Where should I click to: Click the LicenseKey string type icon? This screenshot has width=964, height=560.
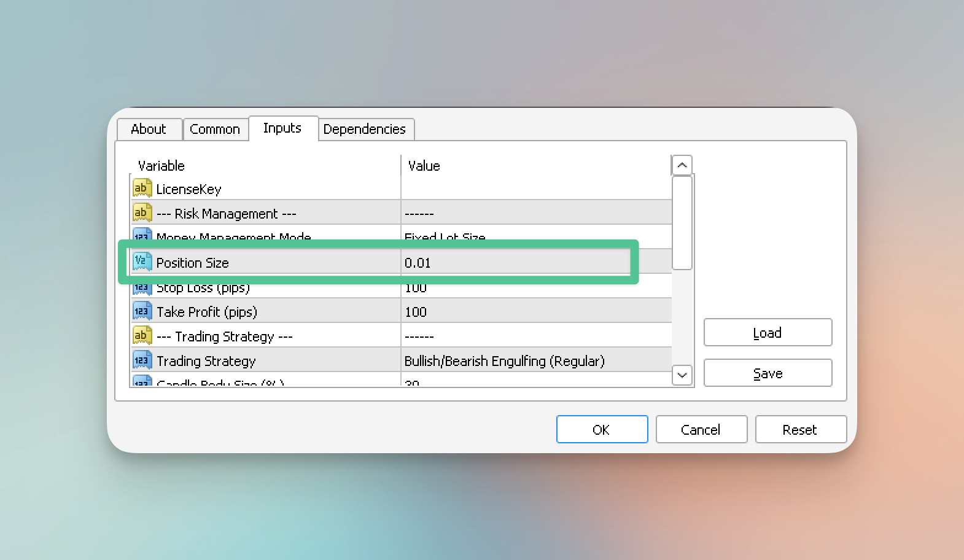coord(142,188)
